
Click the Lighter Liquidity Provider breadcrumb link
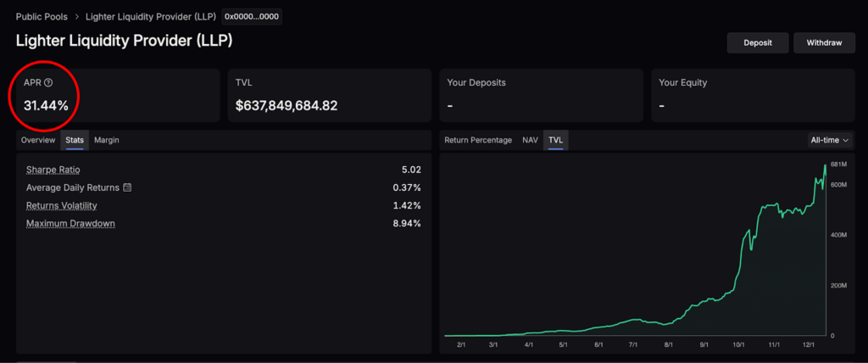150,17
